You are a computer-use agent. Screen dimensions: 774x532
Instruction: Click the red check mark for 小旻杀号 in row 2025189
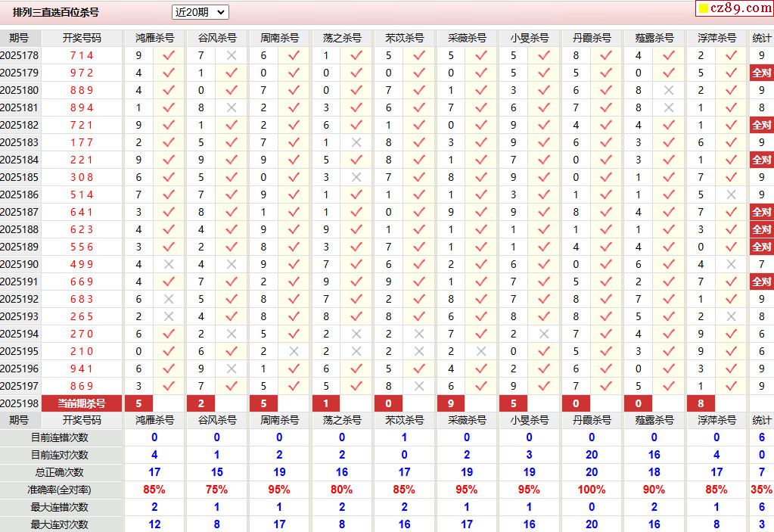544,247
